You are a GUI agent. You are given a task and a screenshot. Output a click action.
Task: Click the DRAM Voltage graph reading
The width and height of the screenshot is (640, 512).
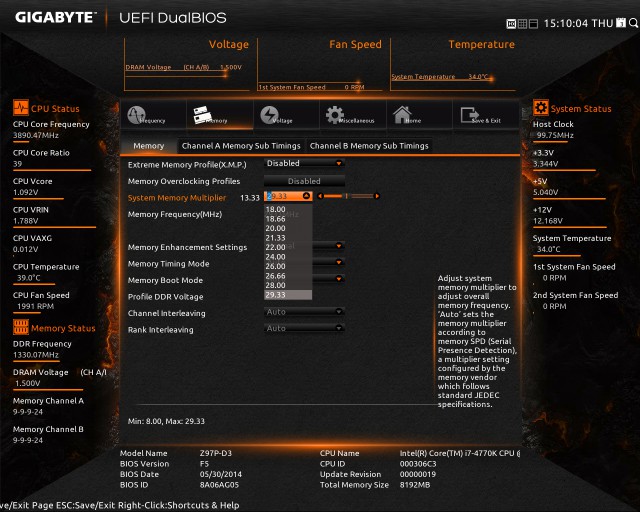pyautogui.click(x=183, y=67)
